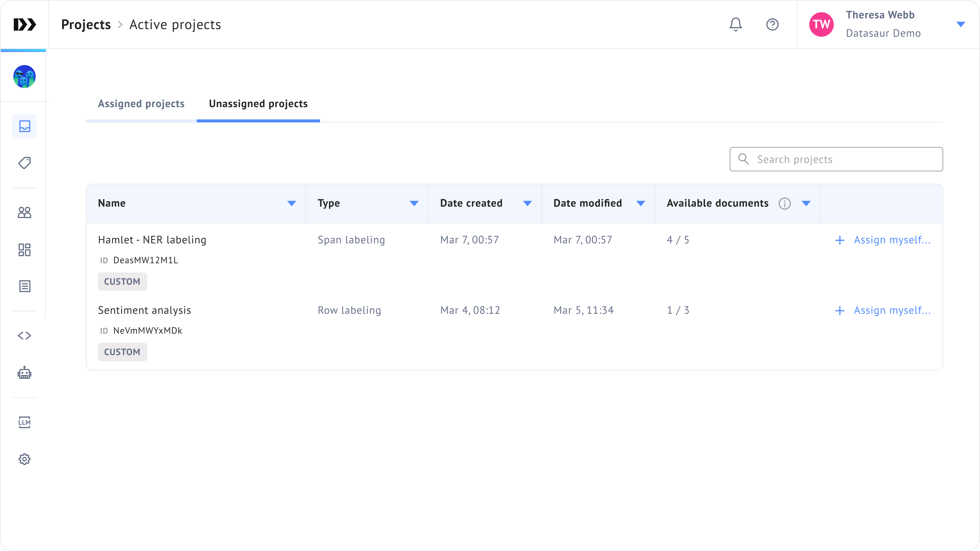
Task: Open the code brackets sidebar icon
Action: pos(24,335)
